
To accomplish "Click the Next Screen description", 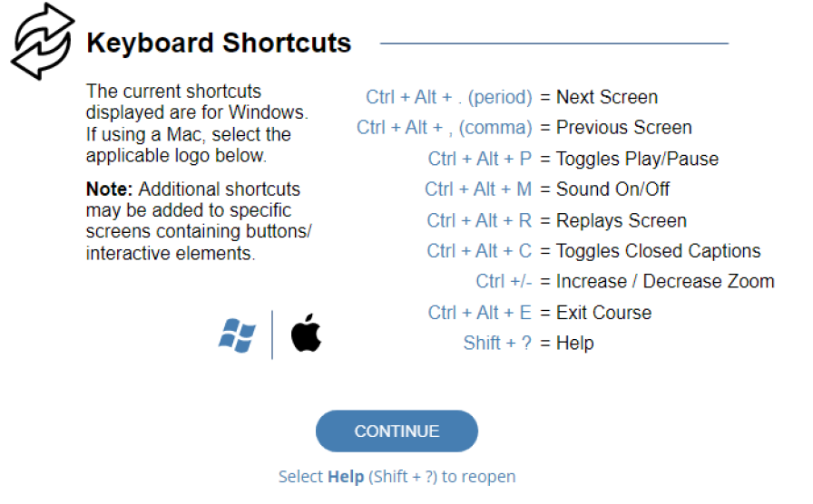I will point(607,97).
